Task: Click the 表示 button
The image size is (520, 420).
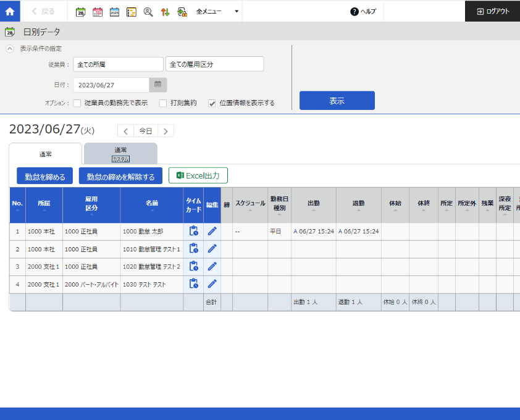Action: [337, 101]
